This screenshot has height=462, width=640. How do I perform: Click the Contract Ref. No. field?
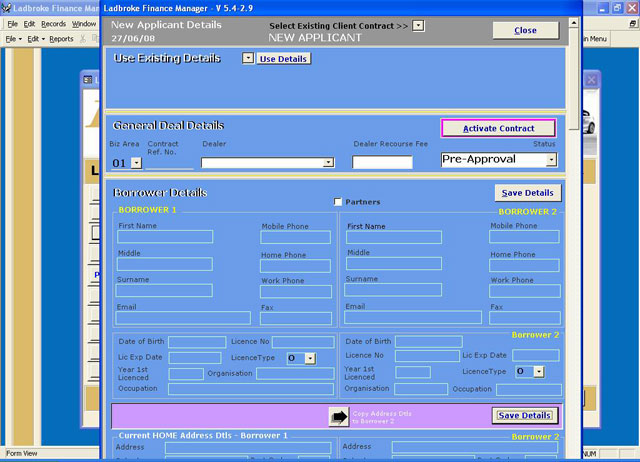pos(169,163)
